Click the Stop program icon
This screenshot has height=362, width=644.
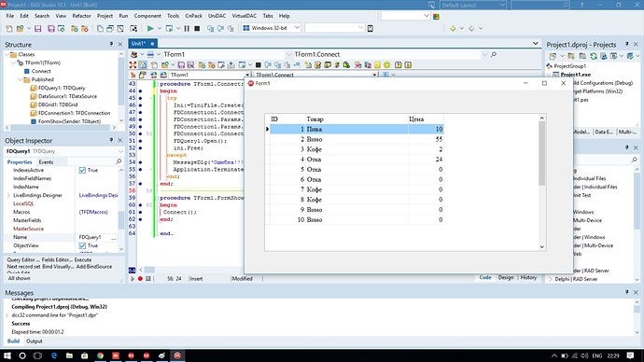click(197, 28)
